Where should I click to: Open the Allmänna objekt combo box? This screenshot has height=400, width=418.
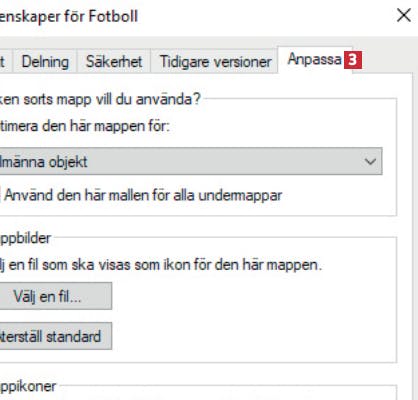point(191,161)
